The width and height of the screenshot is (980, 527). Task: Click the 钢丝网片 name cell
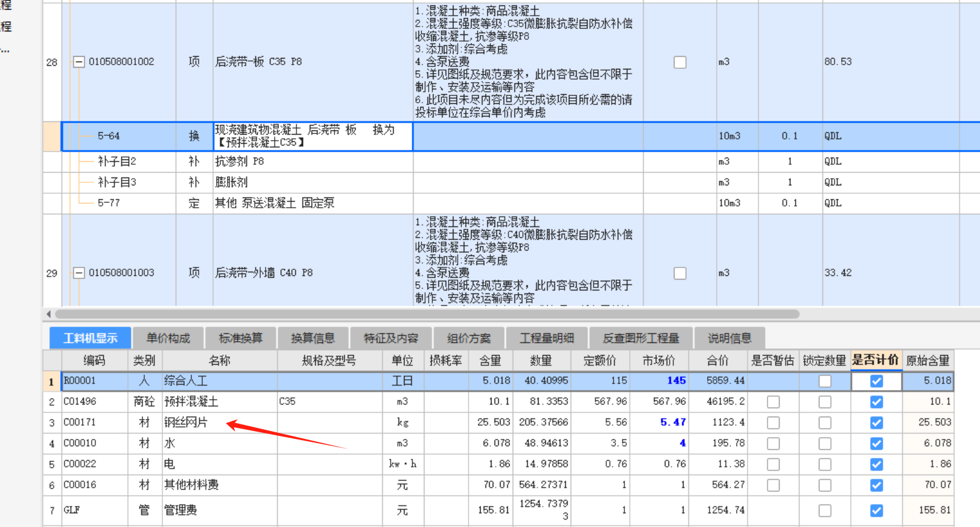tap(220, 423)
